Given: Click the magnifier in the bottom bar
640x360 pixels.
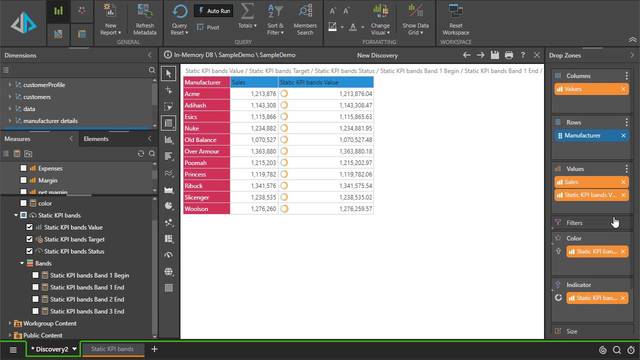Looking at the screenshot, I should (x=617, y=350).
